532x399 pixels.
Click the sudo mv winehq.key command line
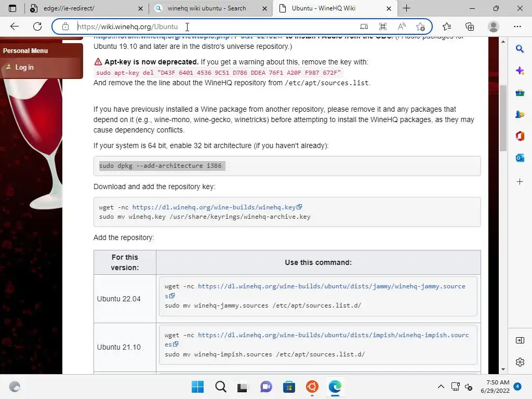point(205,217)
